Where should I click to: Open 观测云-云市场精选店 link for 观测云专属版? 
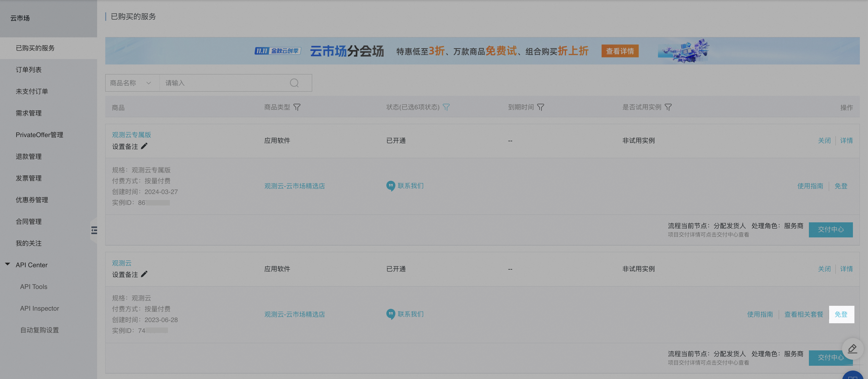point(294,186)
